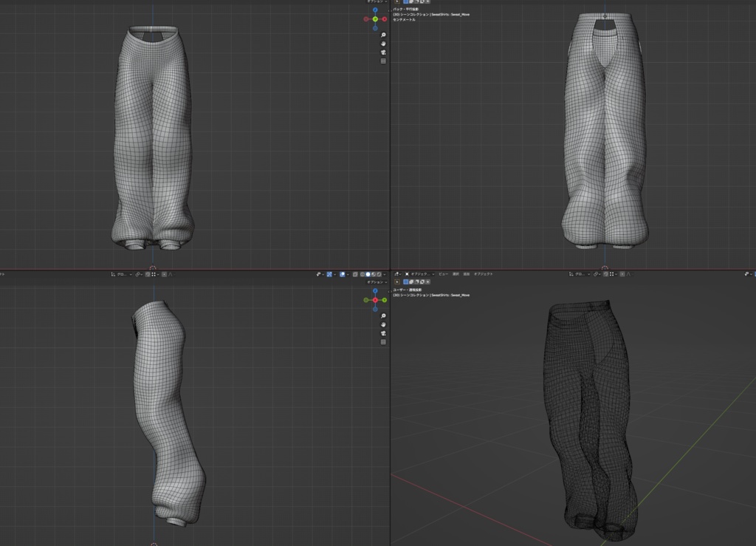Open the proportional falloff dropdown in the bottom-right viewport header
This screenshot has width=756, height=546.
point(629,274)
